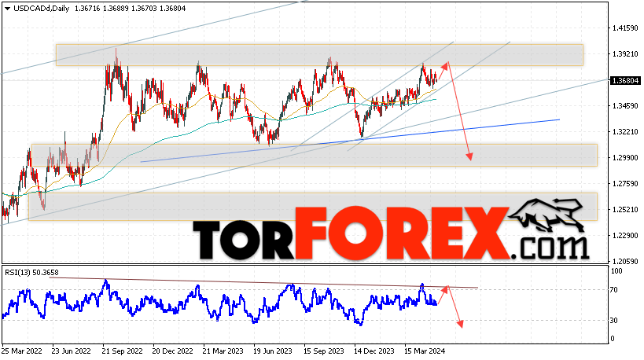Click the 21 Sep 2022 date label
The image size is (644, 360).
(122, 351)
